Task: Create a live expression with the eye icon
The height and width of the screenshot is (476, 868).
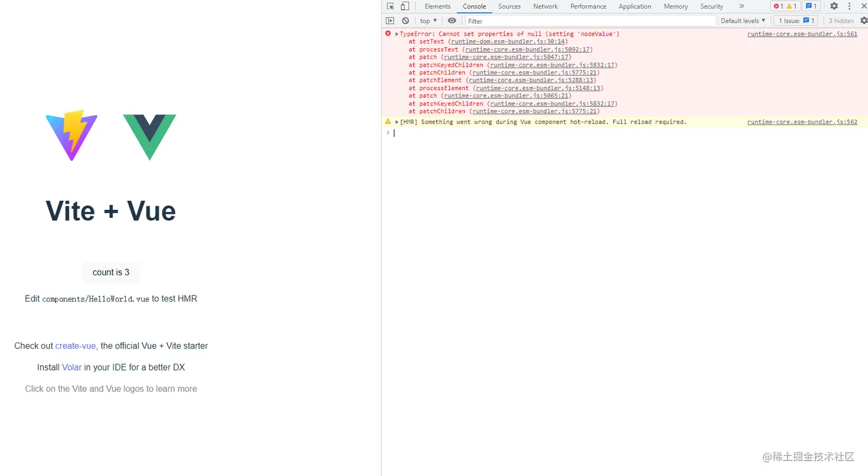Action: [x=452, y=21]
